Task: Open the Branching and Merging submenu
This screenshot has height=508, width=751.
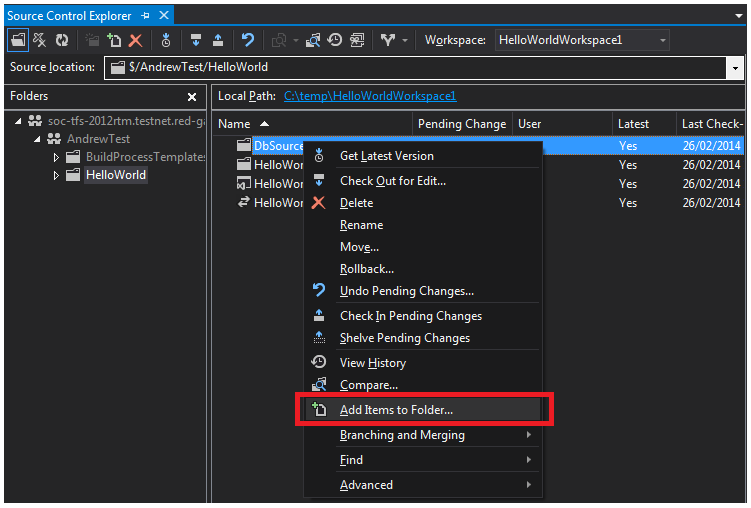Action: tap(402, 435)
